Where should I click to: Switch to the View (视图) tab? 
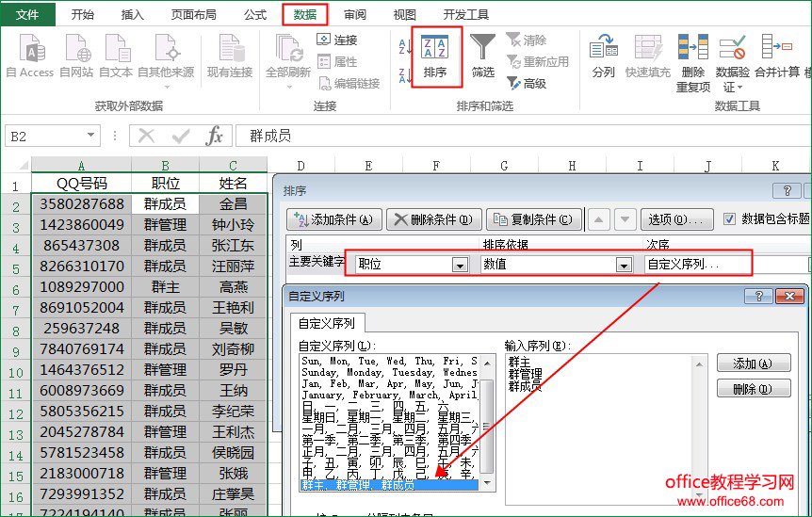pos(404,14)
